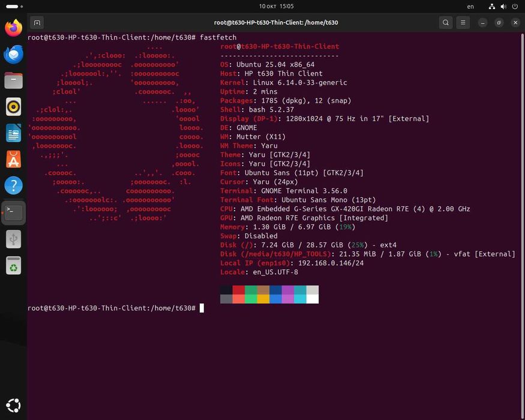Launch Firefox from the dock
Screen dimensions: 525x420
pyautogui.click(x=13, y=28)
